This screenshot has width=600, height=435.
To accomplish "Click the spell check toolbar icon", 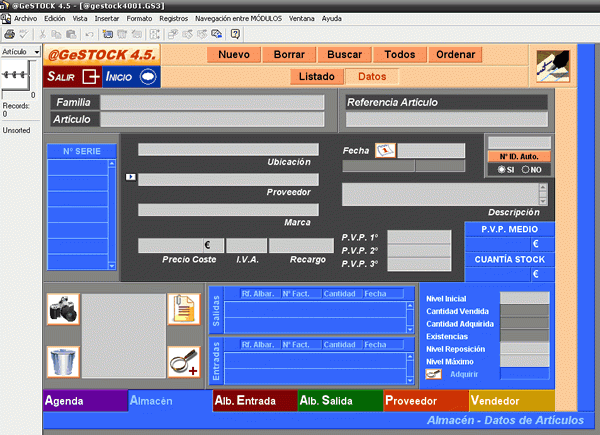I will (24, 34).
